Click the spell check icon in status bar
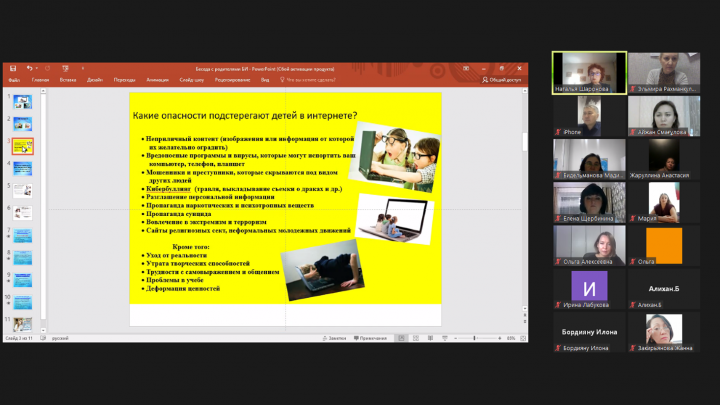720x405 pixels. coord(41,338)
